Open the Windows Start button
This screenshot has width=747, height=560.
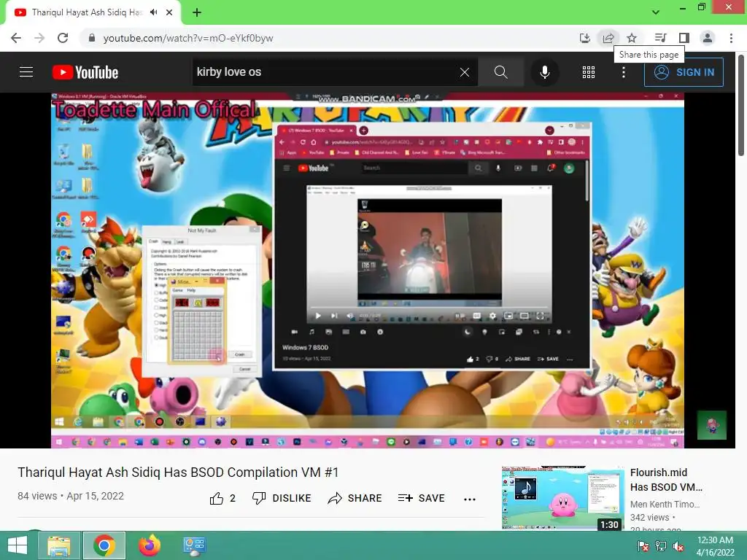click(x=18, y=545)
